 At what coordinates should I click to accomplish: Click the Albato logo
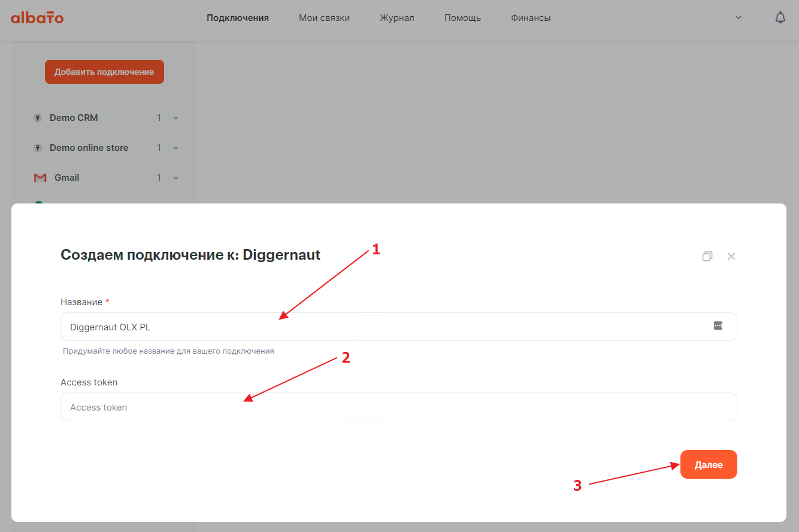point(37,18)
